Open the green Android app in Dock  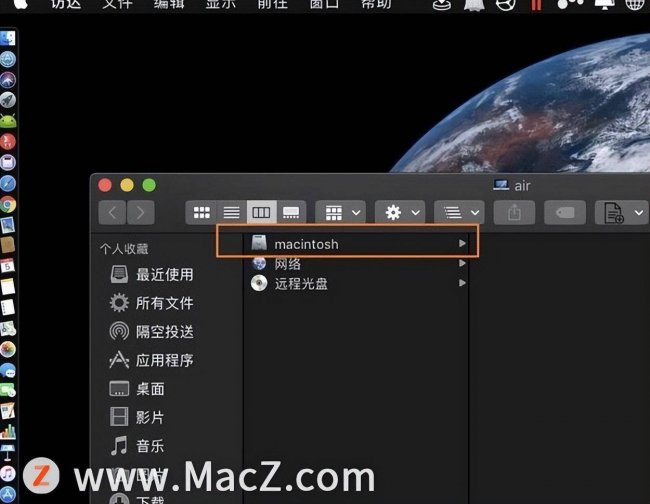[x=7, y=121]
